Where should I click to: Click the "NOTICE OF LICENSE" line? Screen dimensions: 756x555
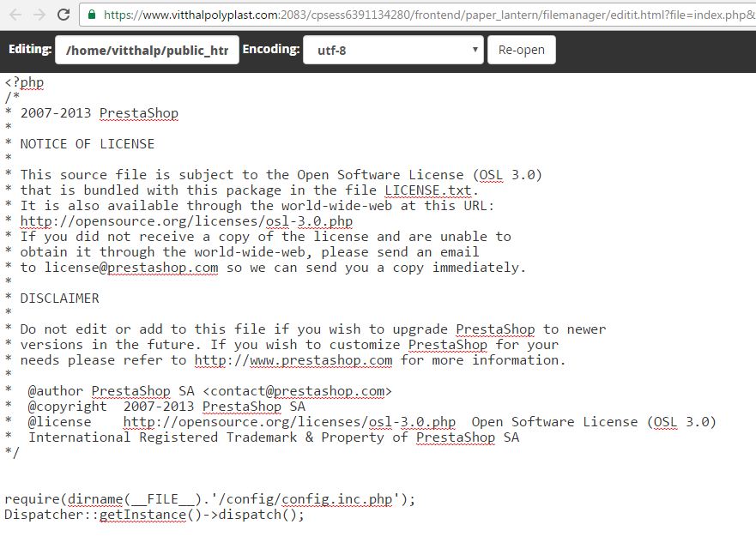(x=80, y=144)
